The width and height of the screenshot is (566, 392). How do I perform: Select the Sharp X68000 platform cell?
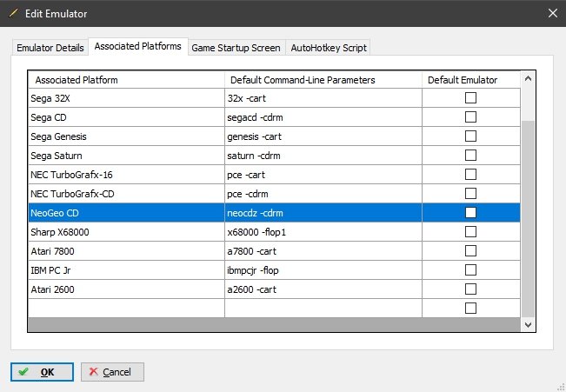[x=126, y=232]
